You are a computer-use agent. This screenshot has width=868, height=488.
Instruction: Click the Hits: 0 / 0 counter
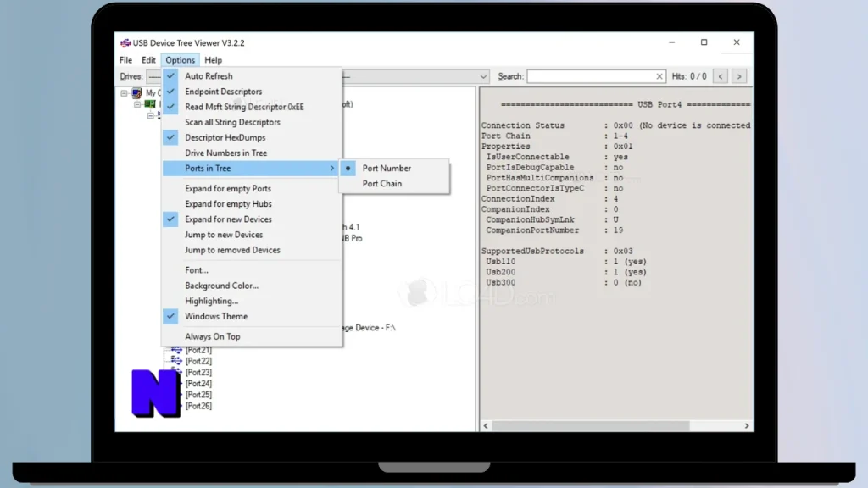click(x=689, y=76)
